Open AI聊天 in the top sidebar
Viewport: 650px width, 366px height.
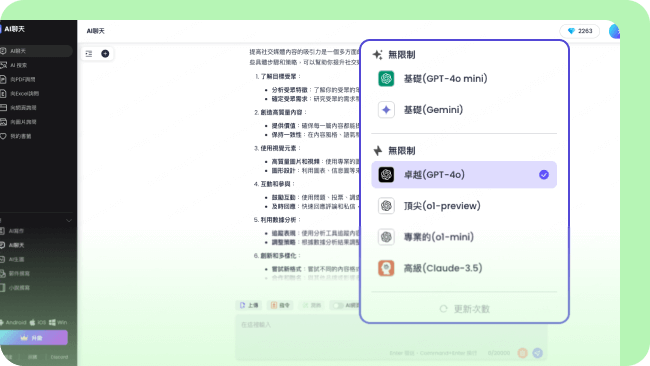tap(36, 51)
